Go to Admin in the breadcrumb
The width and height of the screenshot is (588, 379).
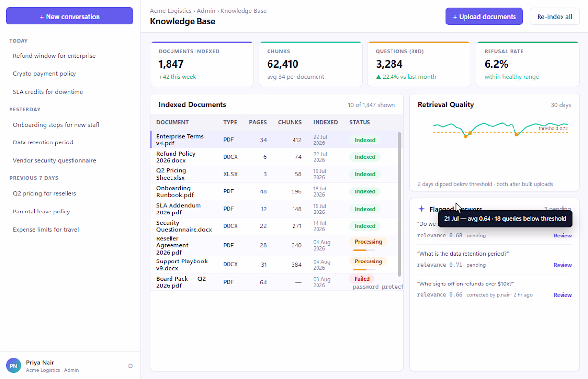coord(207,11)
